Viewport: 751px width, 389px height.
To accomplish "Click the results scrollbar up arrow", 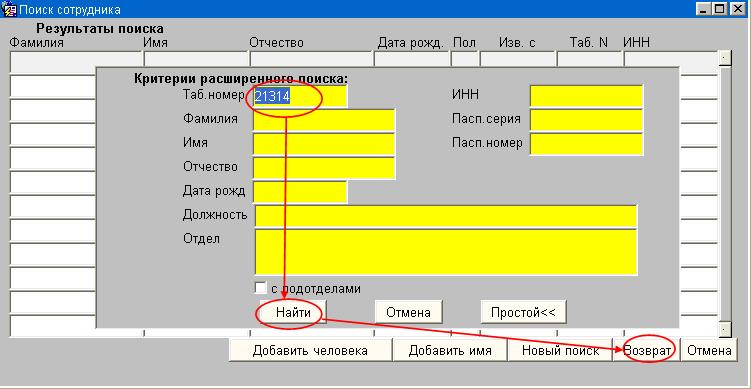I will coord(725,58).
